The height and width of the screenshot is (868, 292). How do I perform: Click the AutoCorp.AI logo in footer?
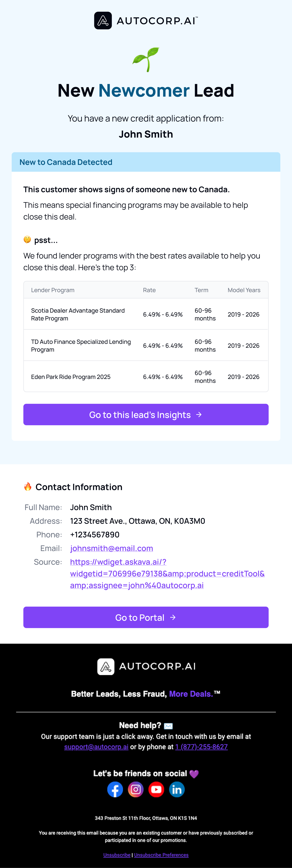[x=146, y=666]
